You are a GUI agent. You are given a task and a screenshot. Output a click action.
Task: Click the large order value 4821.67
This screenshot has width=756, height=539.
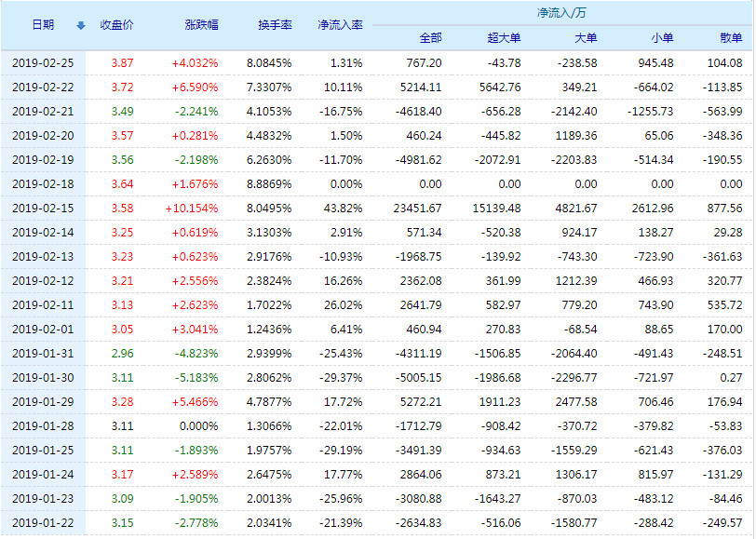(576, 209)
